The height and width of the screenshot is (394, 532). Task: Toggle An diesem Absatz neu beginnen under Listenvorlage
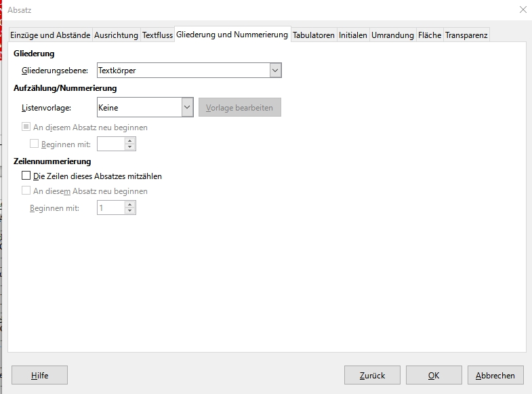pyautogui.click(x=26, y=127)
